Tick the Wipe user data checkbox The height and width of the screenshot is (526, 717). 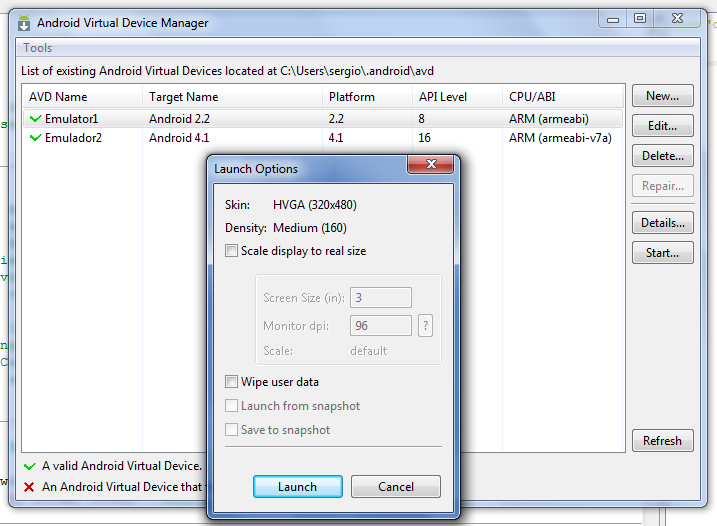pos(231,381)
